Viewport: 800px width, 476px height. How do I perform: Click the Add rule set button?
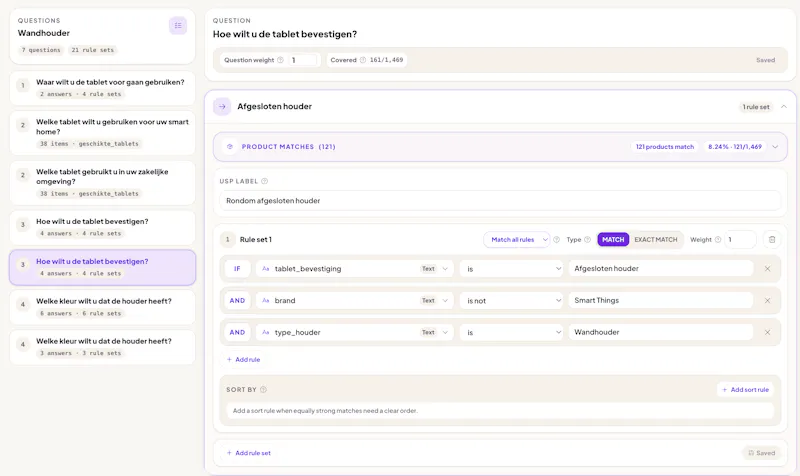tap(248, 453)
